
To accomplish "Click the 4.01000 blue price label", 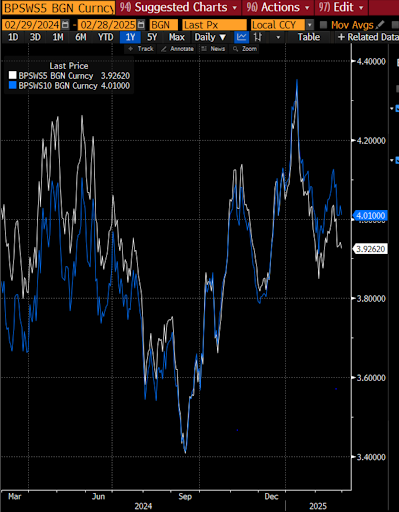I will [x=370, y=216].
